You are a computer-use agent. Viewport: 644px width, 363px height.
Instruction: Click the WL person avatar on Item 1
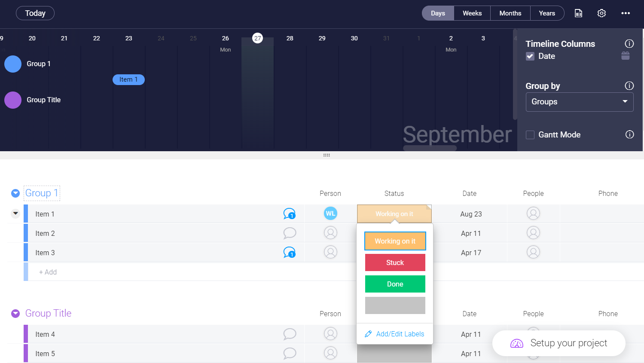(330, 214)
